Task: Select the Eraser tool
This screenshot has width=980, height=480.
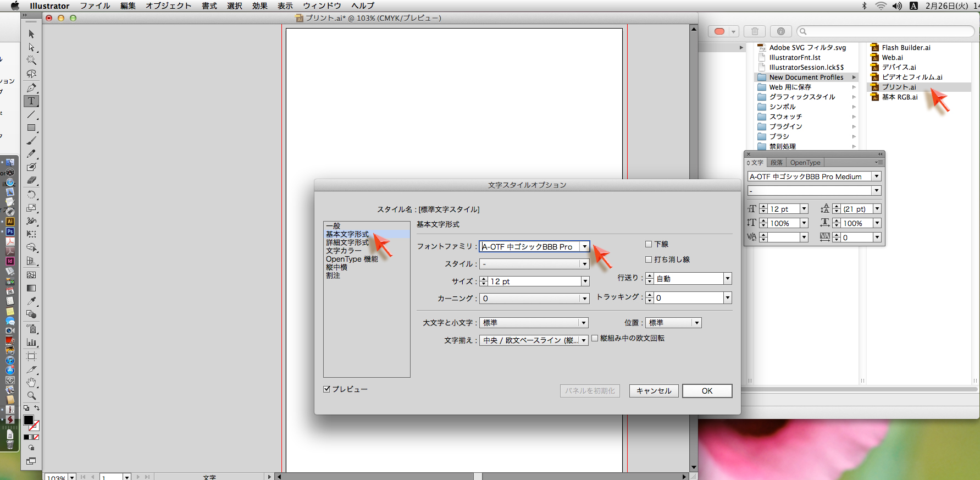Action: pos(31,180)
